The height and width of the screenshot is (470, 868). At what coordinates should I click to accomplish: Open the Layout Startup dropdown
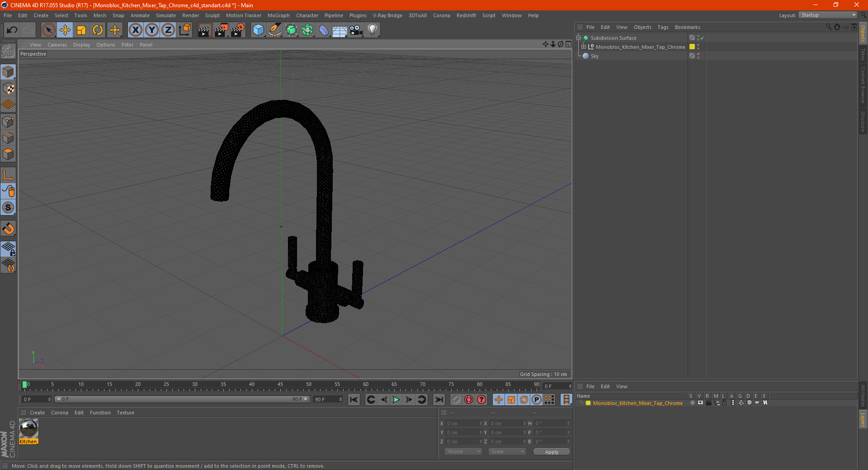(828, 15)
